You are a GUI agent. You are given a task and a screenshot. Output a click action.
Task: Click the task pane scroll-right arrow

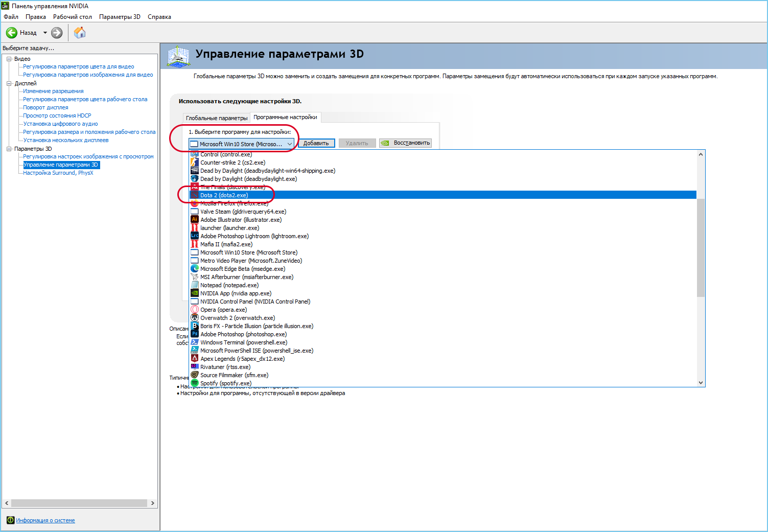tap(152, 503)
